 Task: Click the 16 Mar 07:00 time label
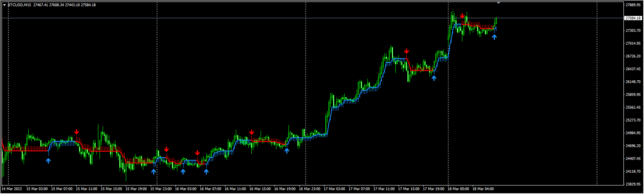click(x=211, y=189)
